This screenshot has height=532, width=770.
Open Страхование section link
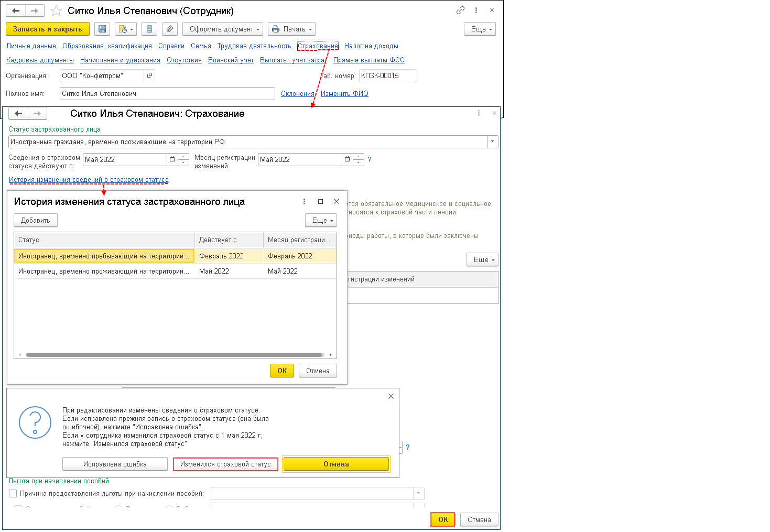pos(318,46)
